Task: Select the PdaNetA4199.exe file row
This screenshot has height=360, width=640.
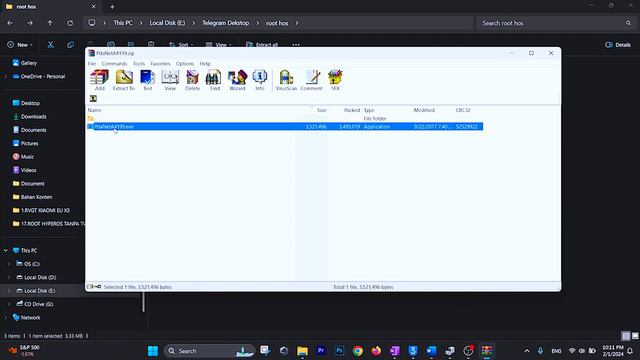Action: (x=285, y=127)
